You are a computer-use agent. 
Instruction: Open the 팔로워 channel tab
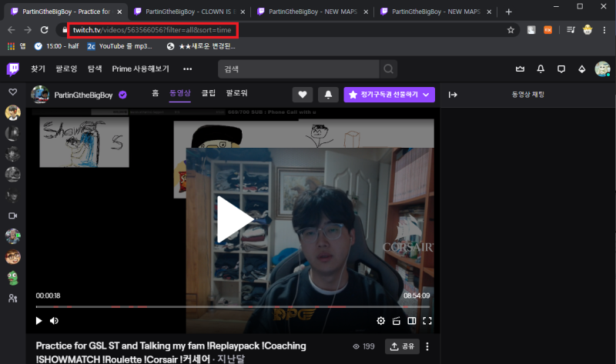pyautogui.click(x=237, y=93)
